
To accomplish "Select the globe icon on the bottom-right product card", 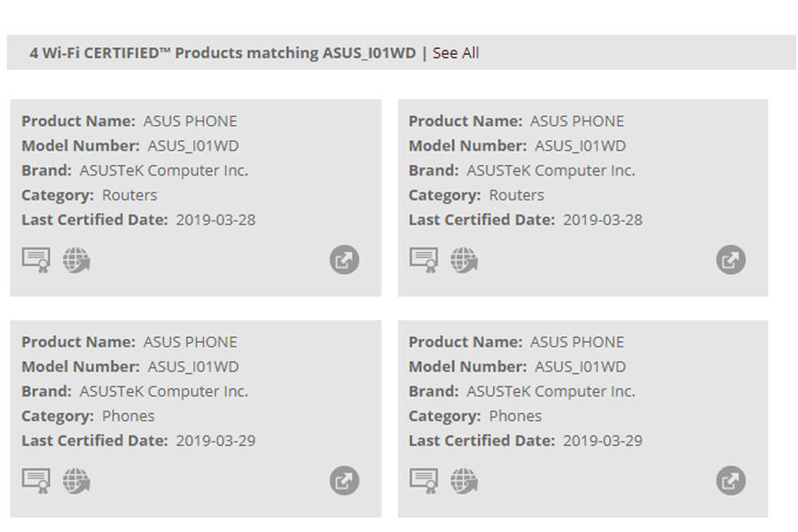I will tap(462, 481).
